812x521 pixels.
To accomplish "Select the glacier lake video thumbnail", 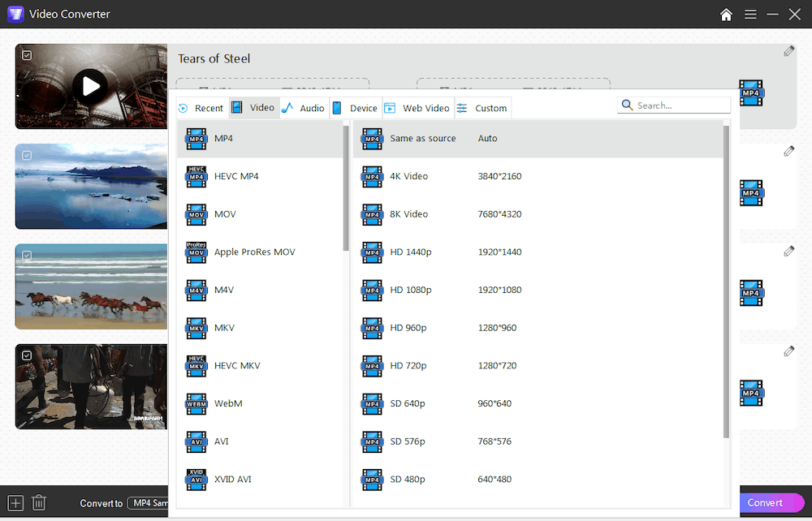I will tap(91, 187).
